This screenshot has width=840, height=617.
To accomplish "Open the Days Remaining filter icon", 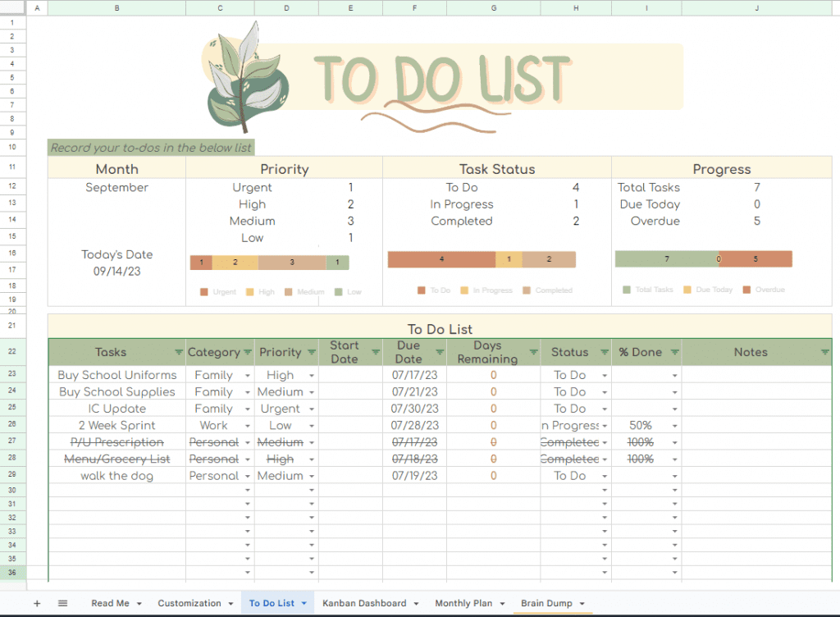I will point(533,353).
